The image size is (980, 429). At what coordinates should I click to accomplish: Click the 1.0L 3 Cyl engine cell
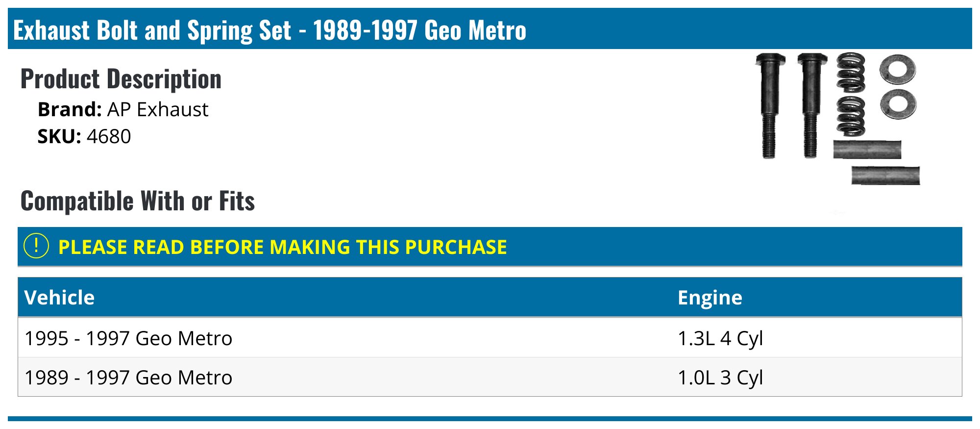coord(720,378)
